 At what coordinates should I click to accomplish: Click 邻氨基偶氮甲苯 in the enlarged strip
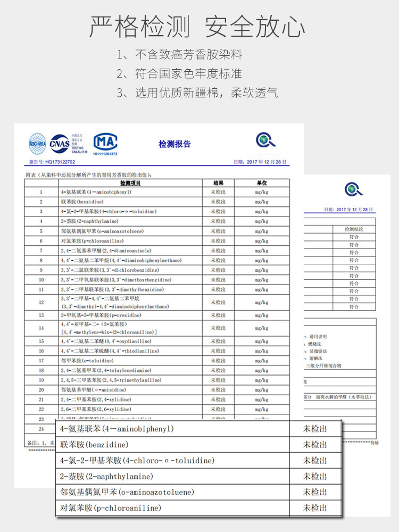click(x=127, y=492)
